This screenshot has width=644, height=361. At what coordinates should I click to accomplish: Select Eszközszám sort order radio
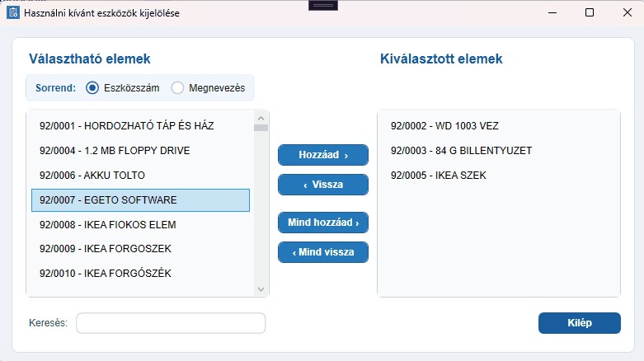pos(92,88)
